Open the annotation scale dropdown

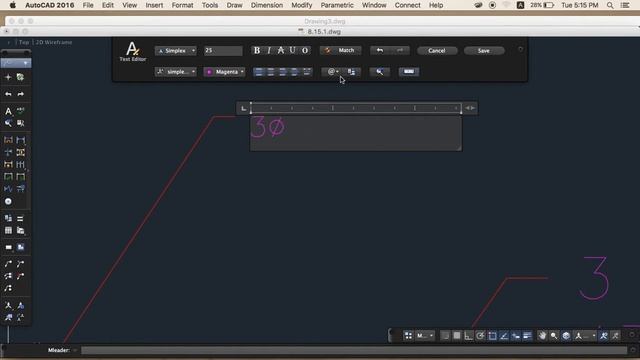(x=585, y=336)
